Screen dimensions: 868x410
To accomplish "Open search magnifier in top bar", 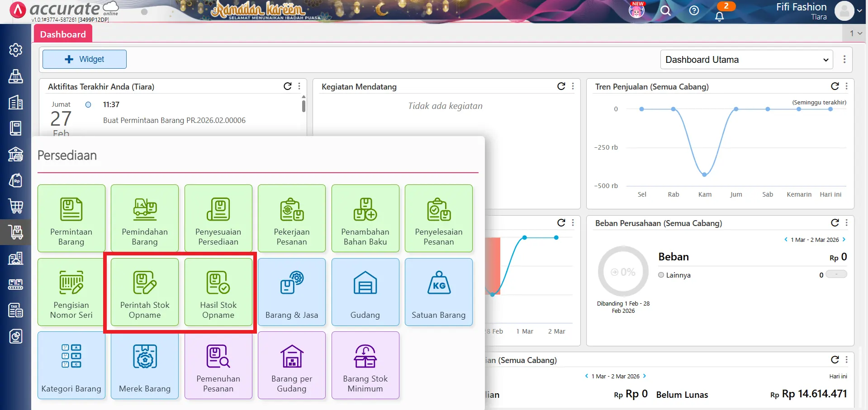I will pyautogui.click(x=665, y=10).
